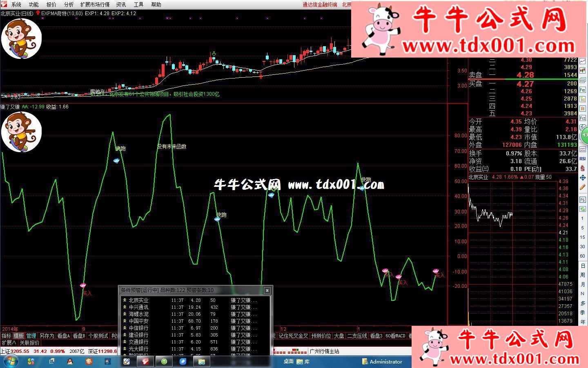588x368 pixels.
Task: Select the 日 daily period button
Action: tap(583, 266)
